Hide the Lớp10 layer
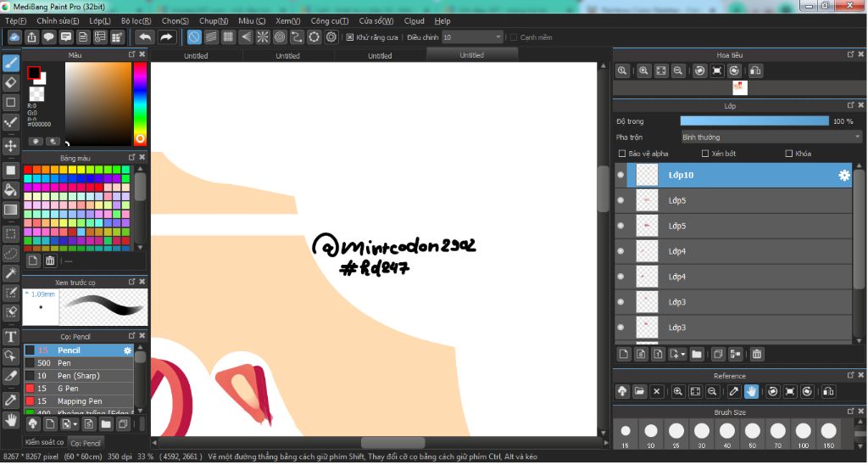 [620, 175]
